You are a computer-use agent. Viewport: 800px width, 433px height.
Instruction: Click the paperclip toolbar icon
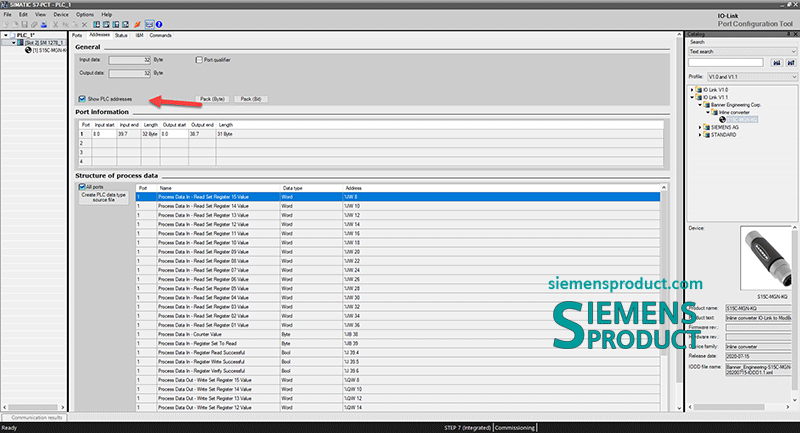pyautogui.click(x=34, y=24)
